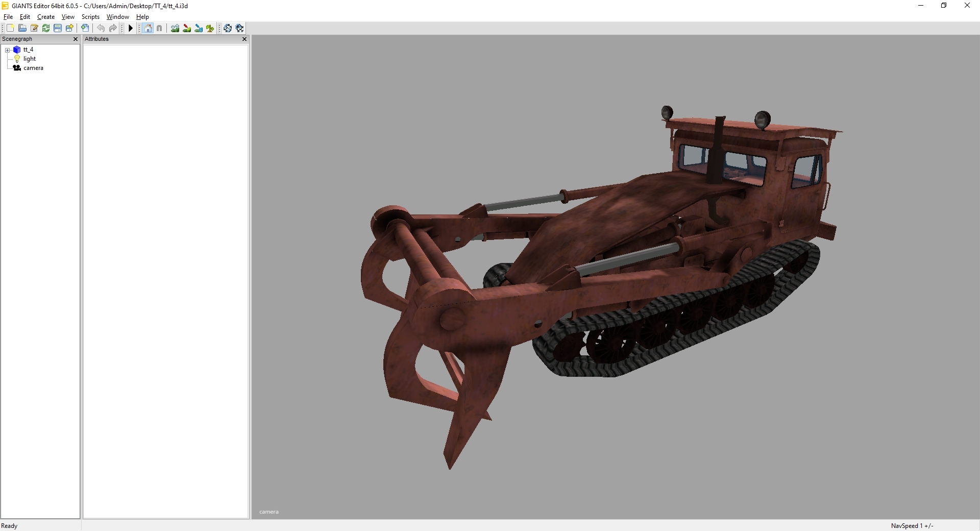Click the Ready status bar text
This screenshot has width=980, height=531.
pos(9,525)
